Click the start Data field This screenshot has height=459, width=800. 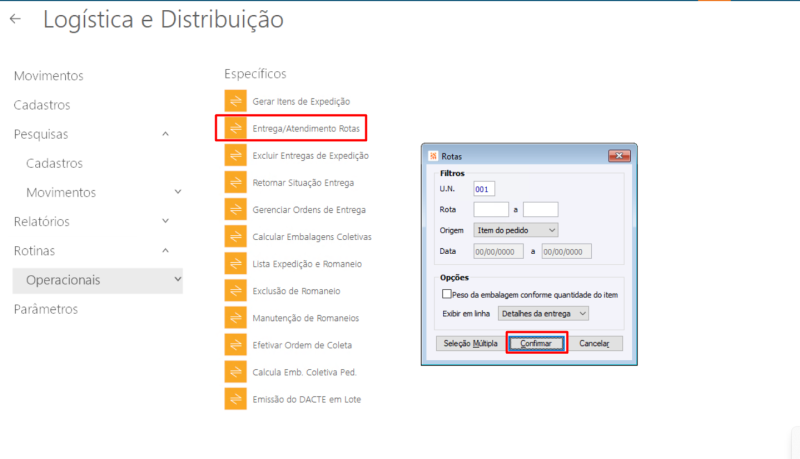point(498,251)
